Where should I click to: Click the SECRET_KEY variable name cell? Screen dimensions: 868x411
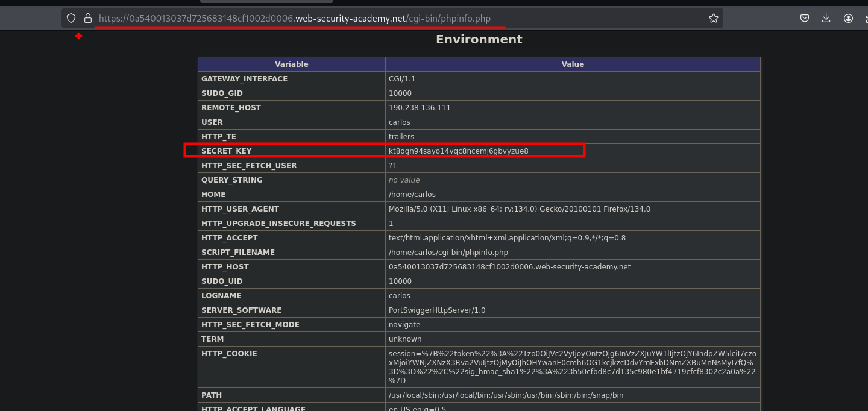(x=227, y=151)
